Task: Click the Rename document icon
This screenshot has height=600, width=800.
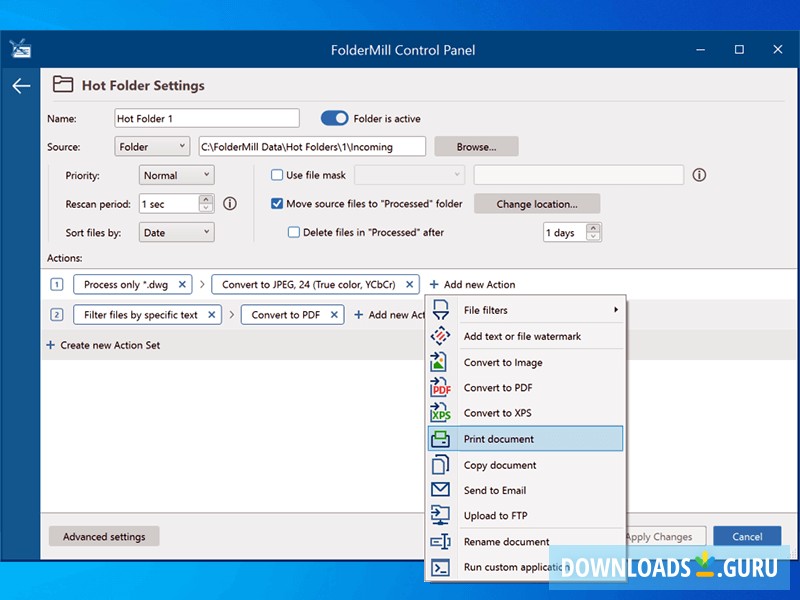Action: (440, 541)
